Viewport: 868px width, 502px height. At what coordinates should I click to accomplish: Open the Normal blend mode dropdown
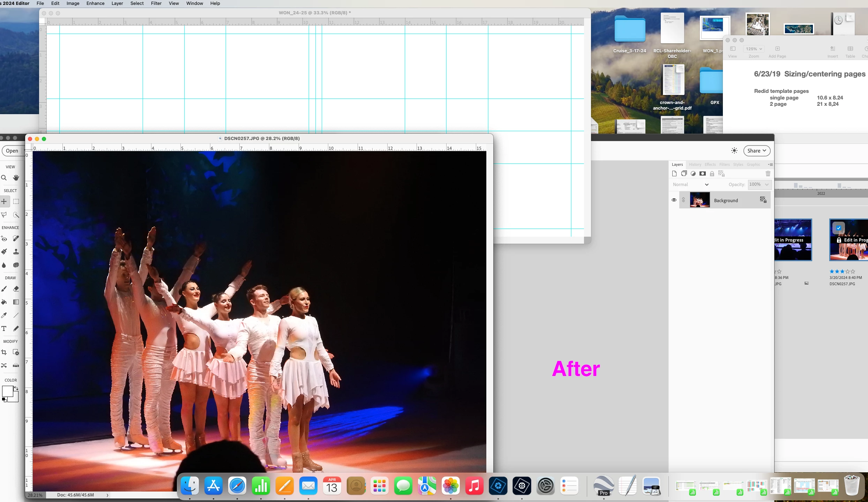pos(690,184)
